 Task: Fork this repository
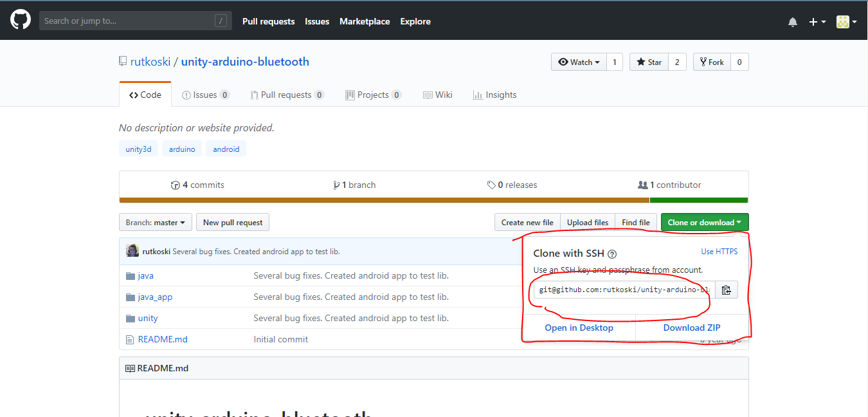click(712, 62)
